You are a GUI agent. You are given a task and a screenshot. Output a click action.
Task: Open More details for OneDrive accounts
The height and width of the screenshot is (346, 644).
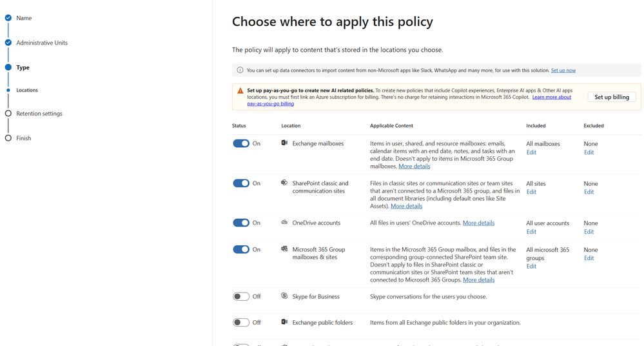tap(478, 223)
